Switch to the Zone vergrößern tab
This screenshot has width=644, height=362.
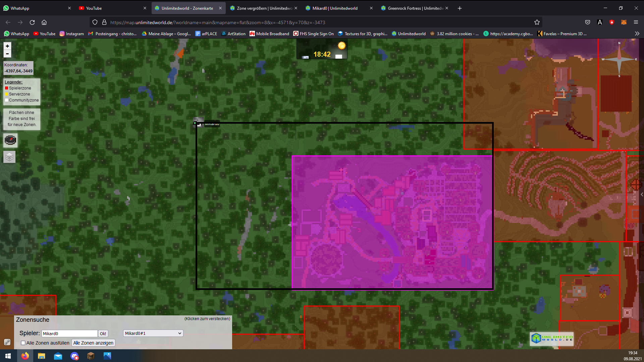pos(264,8)
